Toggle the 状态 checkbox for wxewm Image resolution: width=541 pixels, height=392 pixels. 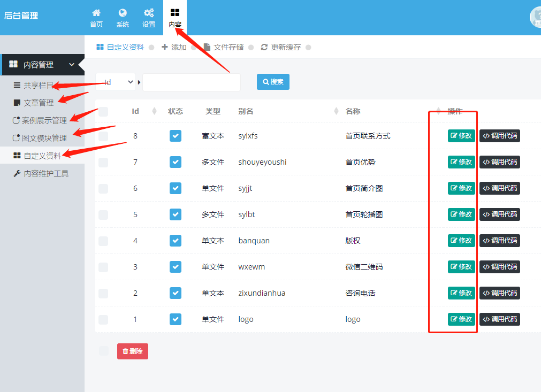tap(176, 267)
